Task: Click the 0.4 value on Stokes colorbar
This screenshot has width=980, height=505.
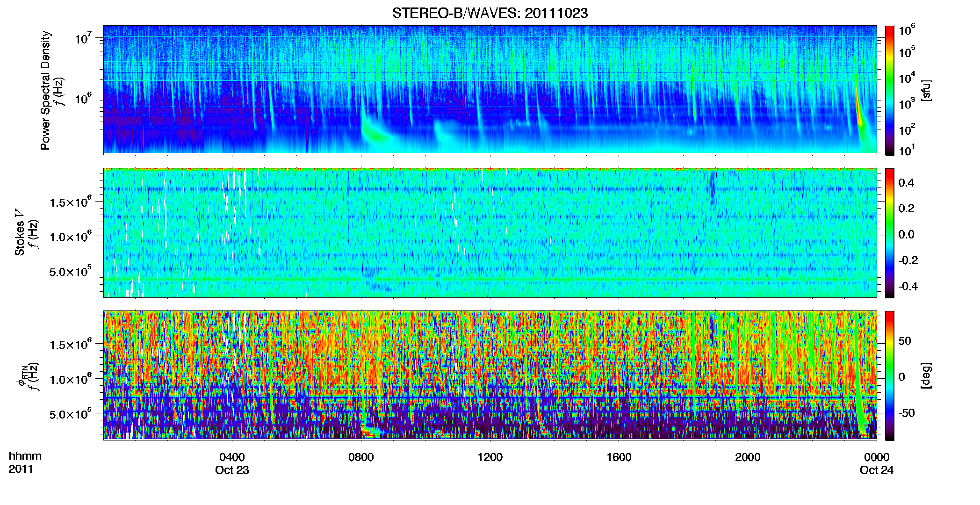Action: tap(906, 183)
